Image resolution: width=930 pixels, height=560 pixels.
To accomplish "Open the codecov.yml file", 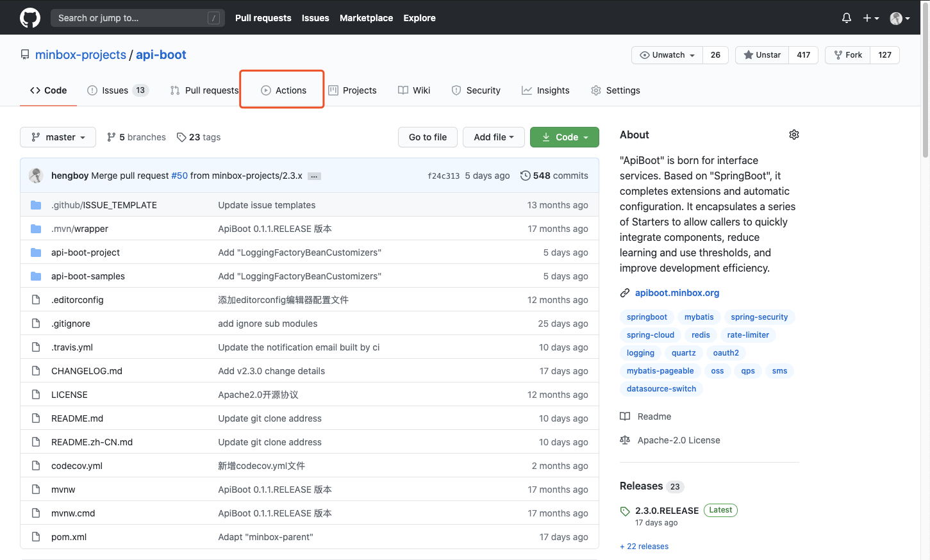I will pos(77,466).
